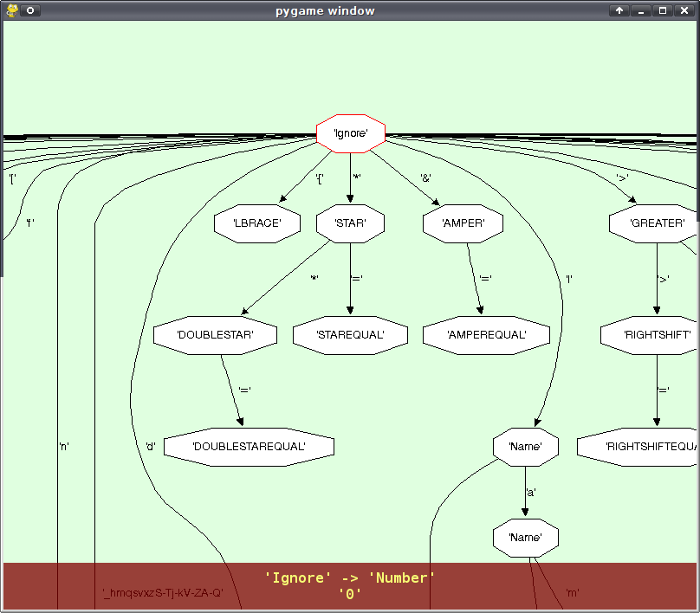Click the 'RIGHTSHIFTEQU' node
Screen dimensions: 700x613
(x=638, y=447)
